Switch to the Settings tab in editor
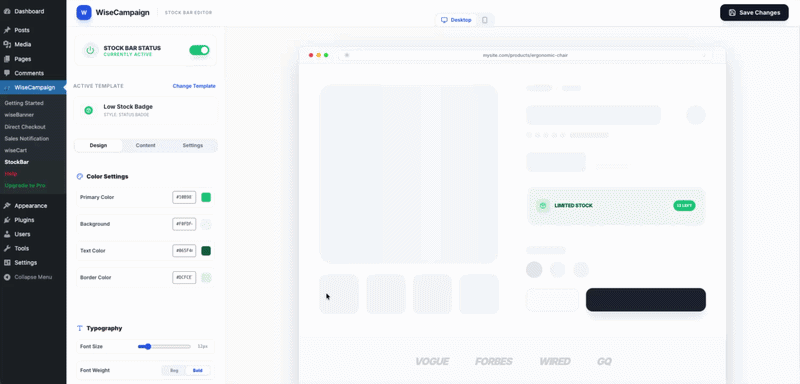Screen dimensions: 800x384 193,145
